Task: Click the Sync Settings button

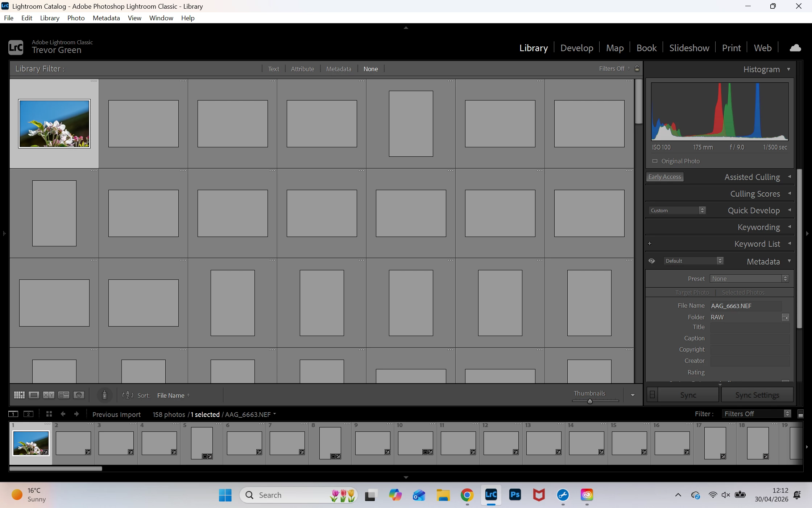Action: coord(757,395)
